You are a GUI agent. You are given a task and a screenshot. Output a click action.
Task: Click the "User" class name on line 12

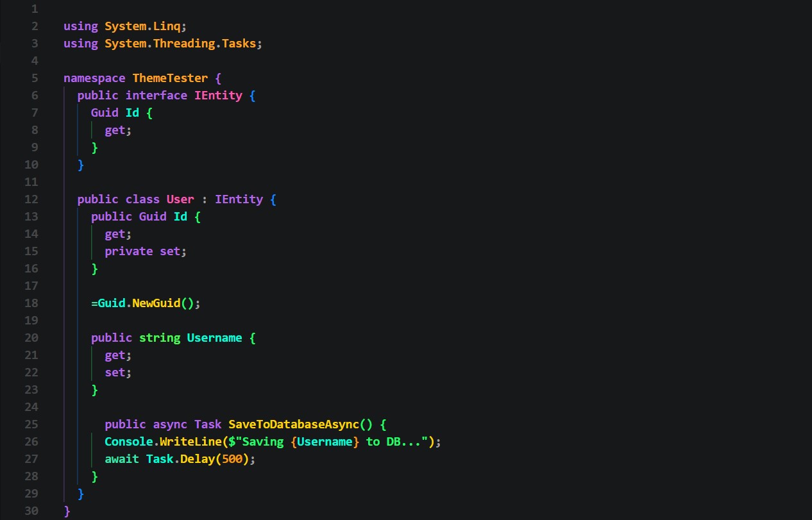point(180,199)
